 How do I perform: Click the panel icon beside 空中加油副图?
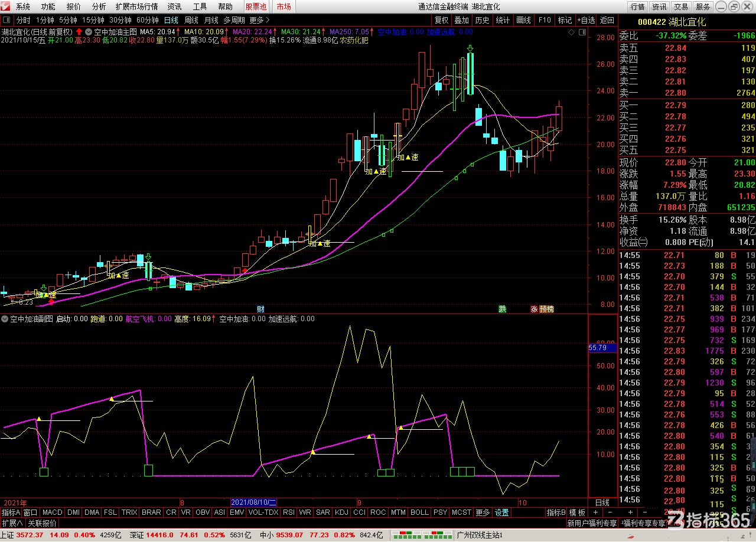(x=5, y=319)
